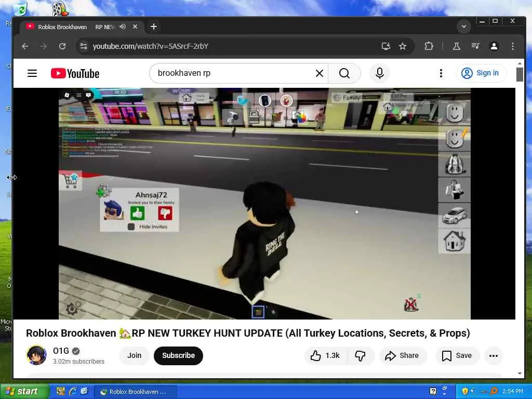Click the vertical scrollbar thumb

[520, 74]
